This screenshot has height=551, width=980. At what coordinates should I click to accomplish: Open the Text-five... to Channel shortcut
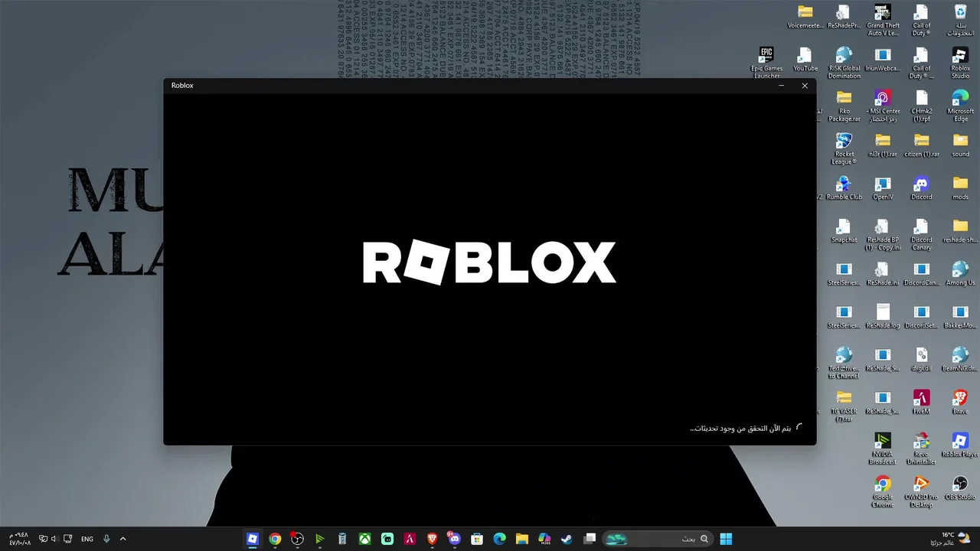click(844, 364)
